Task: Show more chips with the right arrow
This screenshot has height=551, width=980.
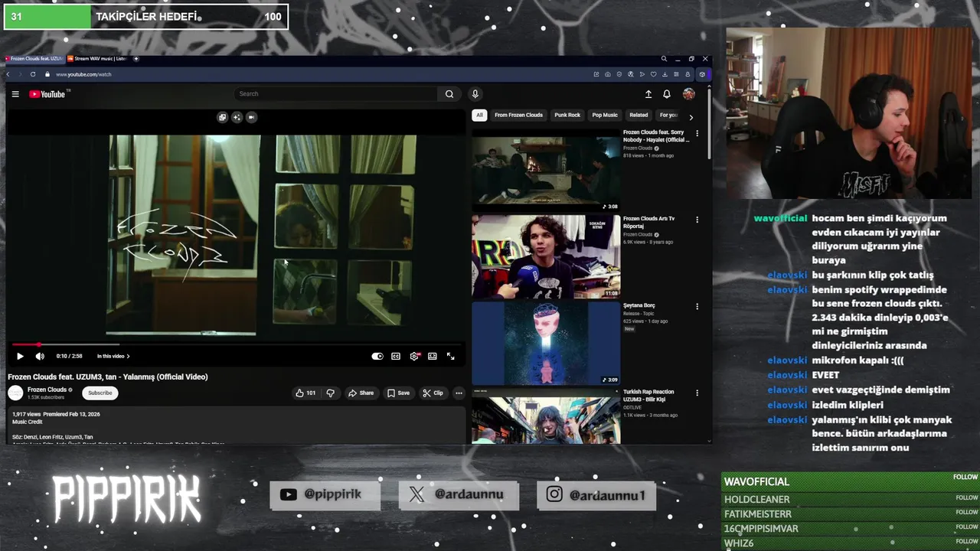Action: click(x=691, y=117)
